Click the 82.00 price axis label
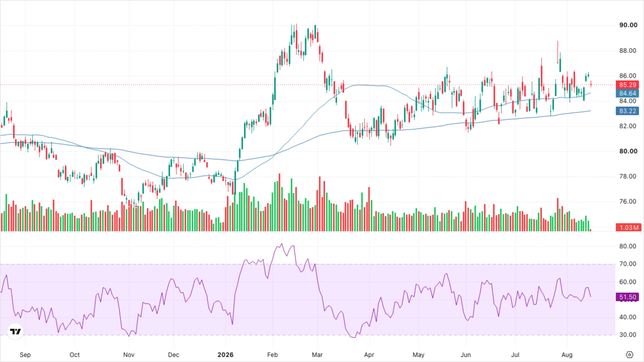The width and height of the screenshot is (644, 362). [x=628, y=126]
